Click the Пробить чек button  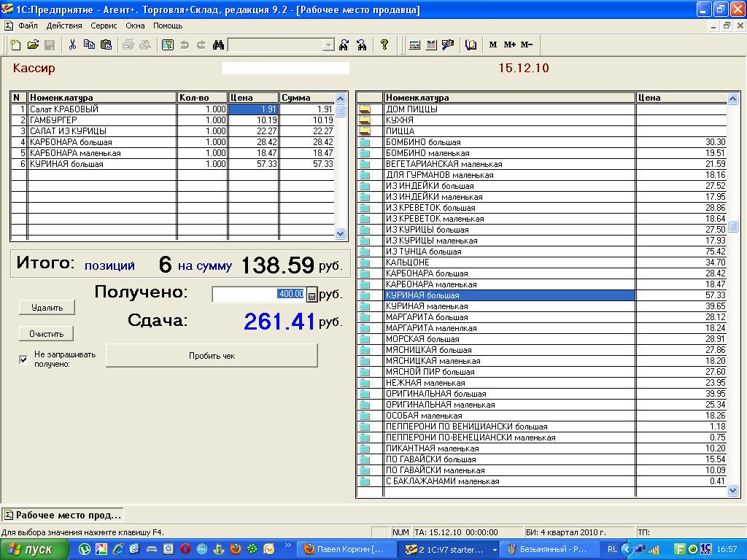[x=212, y=356]
